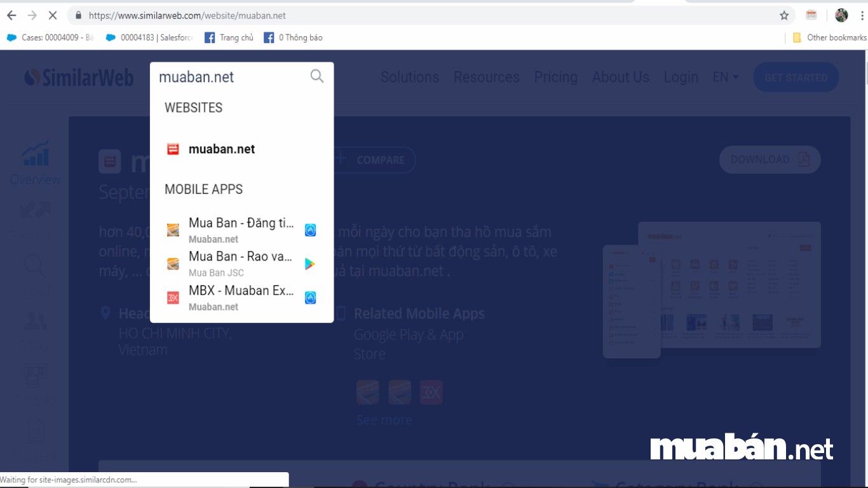Click first related mobile app icon
This screenshot has height=488, width=868.
pyautogui.click(x=368, y=393)
